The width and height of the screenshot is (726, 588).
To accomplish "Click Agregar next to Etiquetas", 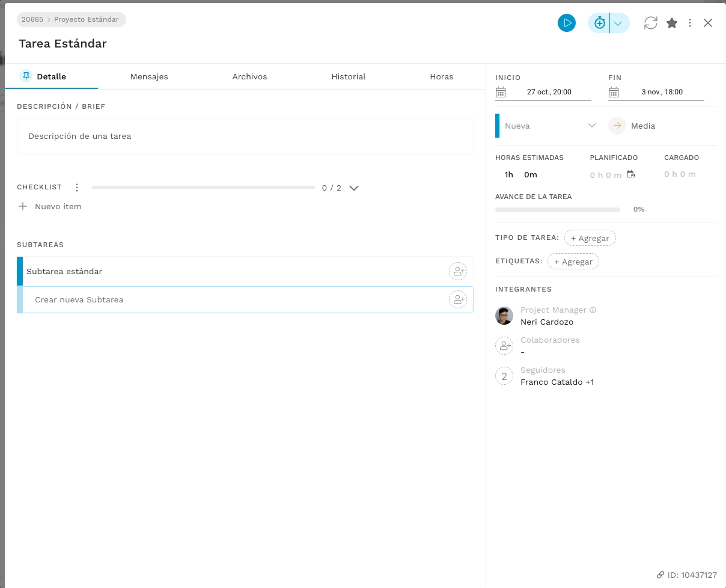I will [573, 262].
